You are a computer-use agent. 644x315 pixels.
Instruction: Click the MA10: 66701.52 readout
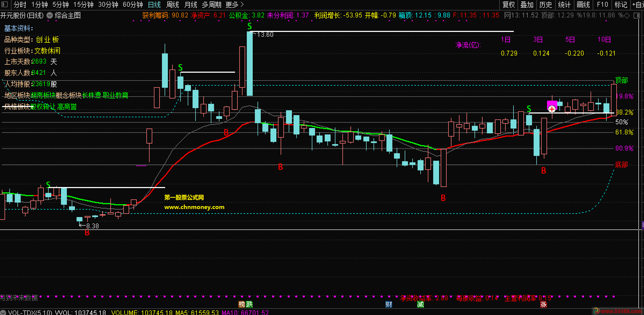pos(245,312)
